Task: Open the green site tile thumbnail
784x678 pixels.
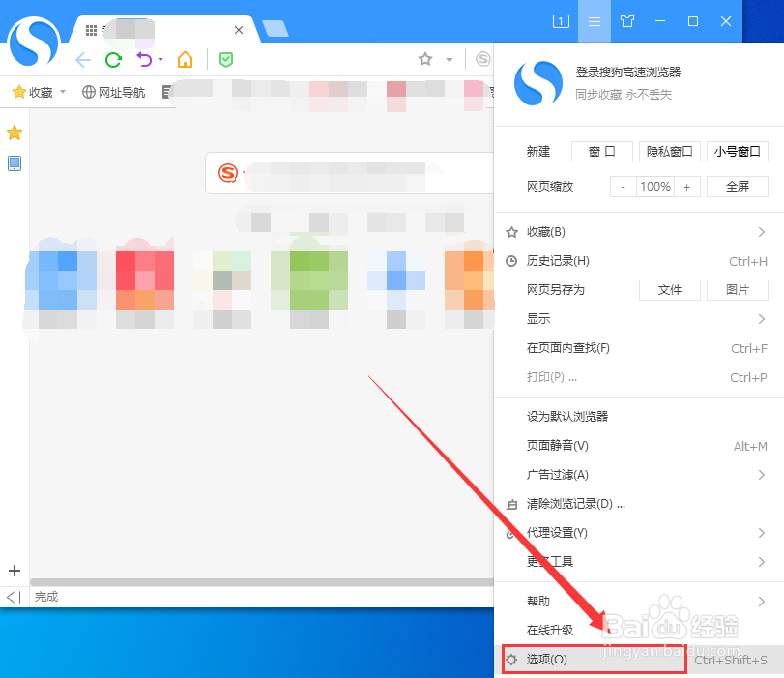Action: coord(309,280)
